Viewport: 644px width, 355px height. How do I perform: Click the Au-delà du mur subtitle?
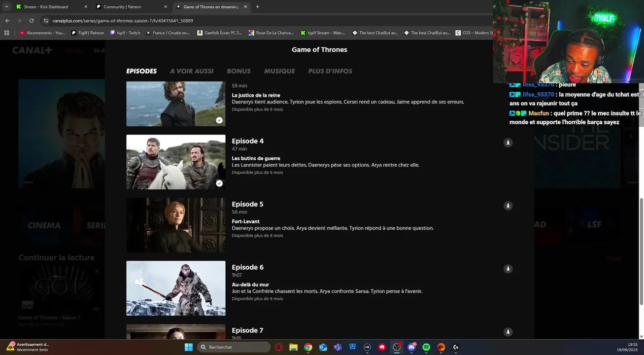pos(251,284)
